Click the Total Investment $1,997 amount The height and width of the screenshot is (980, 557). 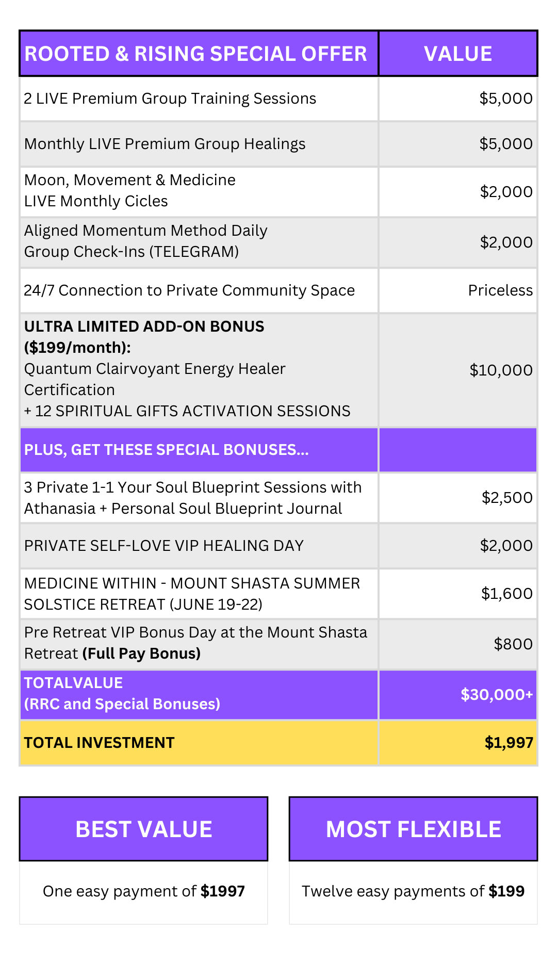coord(509,743)
